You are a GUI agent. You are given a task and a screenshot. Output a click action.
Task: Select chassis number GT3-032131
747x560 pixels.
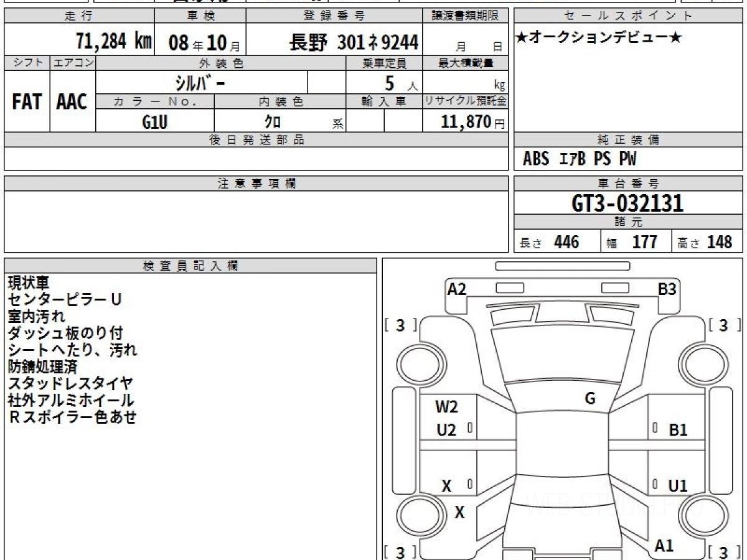(x=627, y=203)
